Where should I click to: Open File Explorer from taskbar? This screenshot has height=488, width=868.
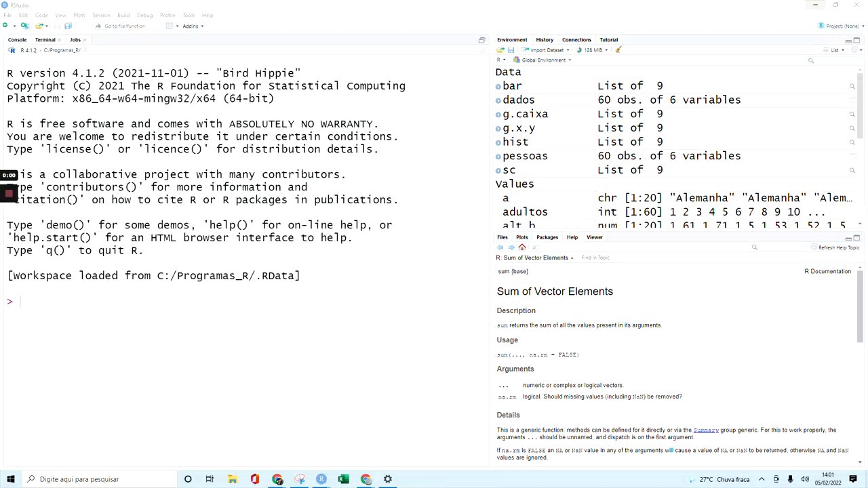tap(232, 479)
